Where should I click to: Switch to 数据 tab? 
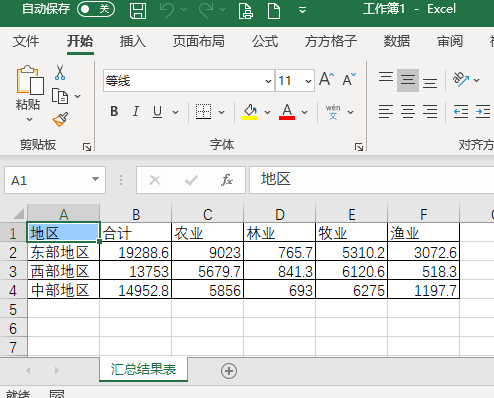(x=397, y=41)
